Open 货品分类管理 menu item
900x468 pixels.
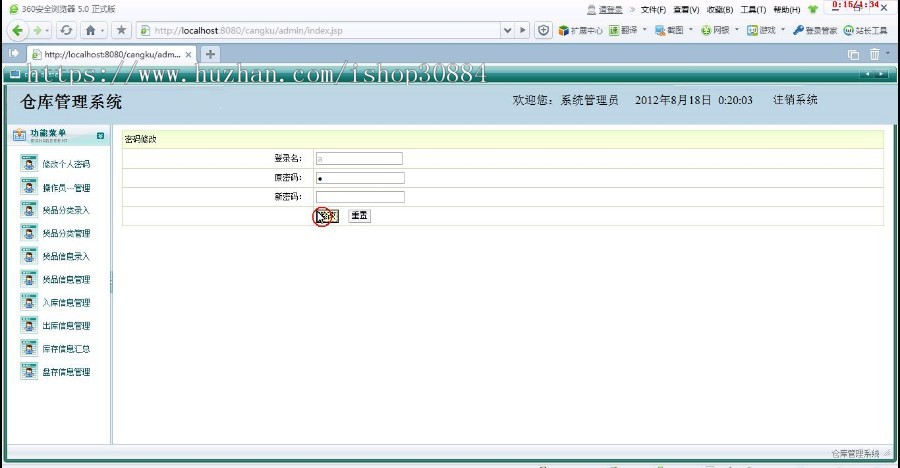click(x=66, y=233)
